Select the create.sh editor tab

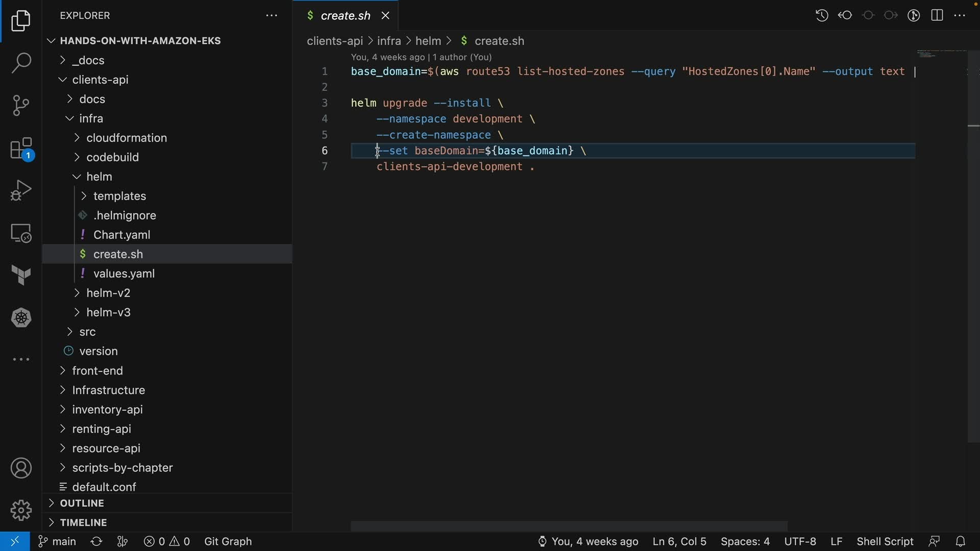[345, 16]
